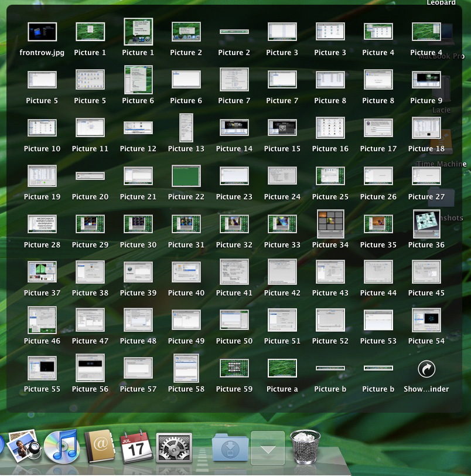Click the Picture 48 file name
The image size is (471, 476).
(138, 341)
